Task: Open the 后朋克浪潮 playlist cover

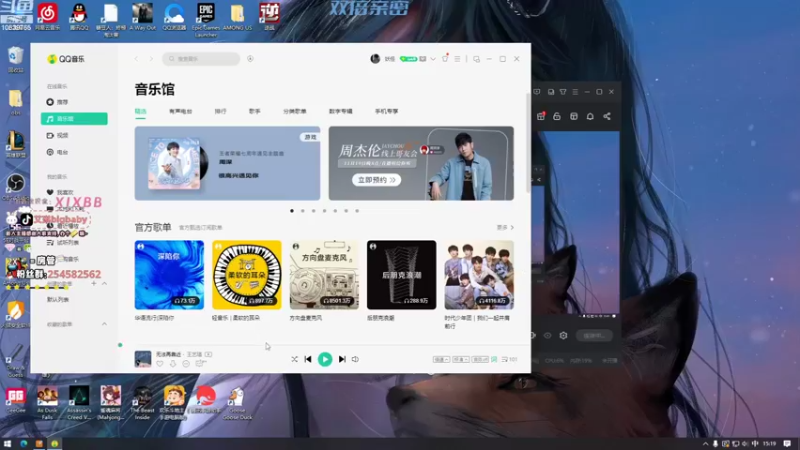Action: point(402,275)
